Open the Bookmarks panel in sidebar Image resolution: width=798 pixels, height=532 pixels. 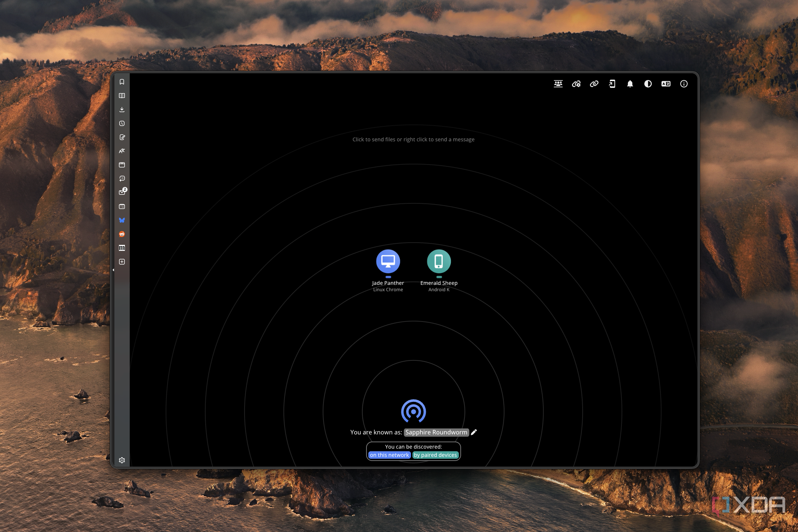(122, 82)
